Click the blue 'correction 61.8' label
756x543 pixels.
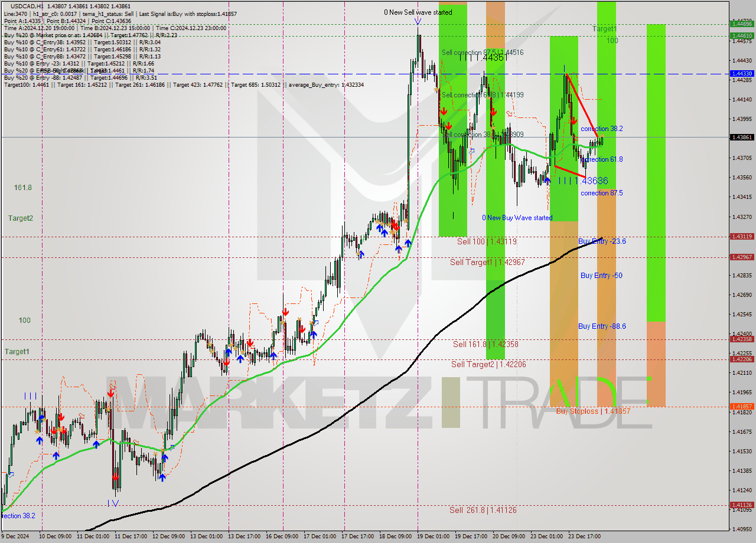pos(601,159)
